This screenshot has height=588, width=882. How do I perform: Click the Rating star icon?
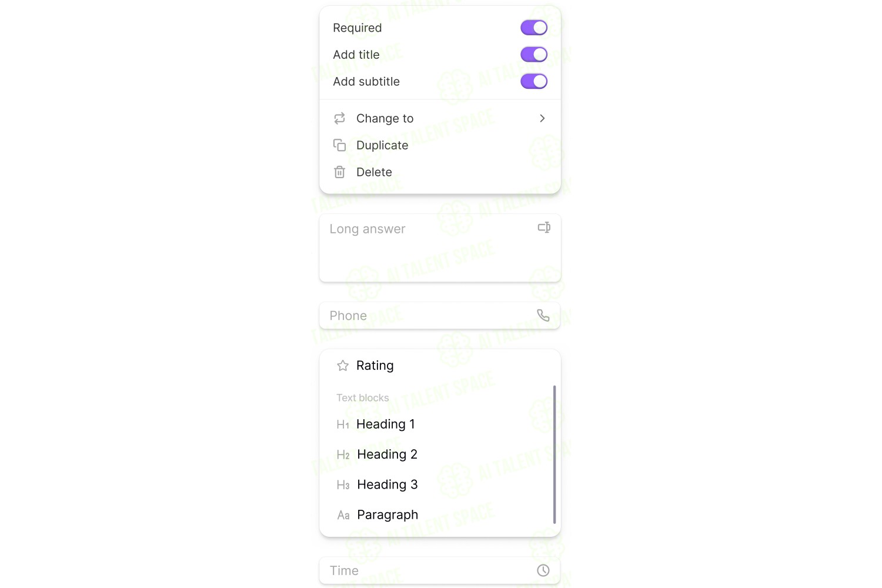343,366
